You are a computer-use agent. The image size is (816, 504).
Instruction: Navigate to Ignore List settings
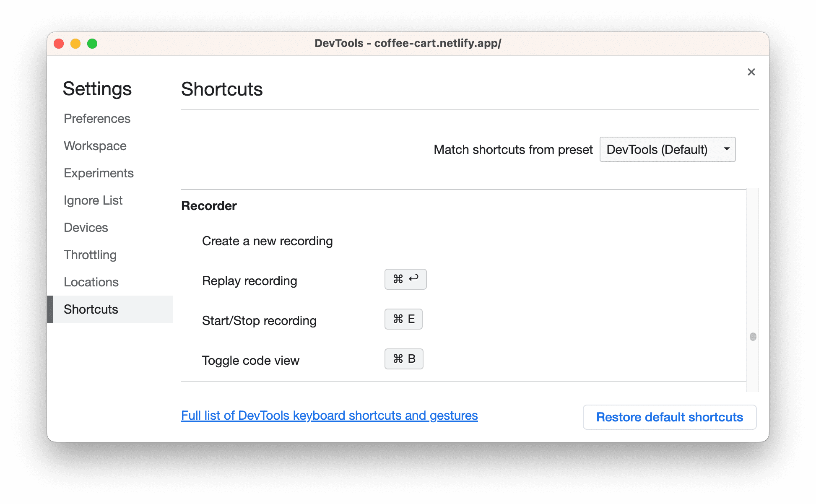tap(92, 200)
